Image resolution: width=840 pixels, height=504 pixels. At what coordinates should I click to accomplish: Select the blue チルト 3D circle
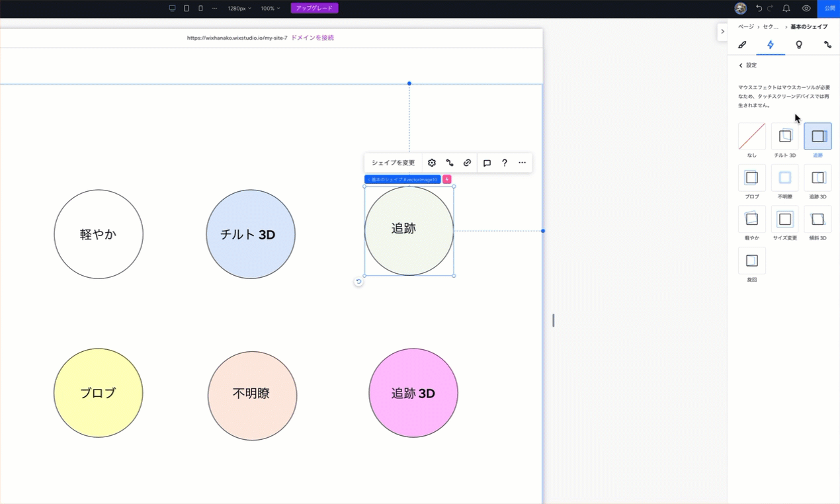click(251, 234)
